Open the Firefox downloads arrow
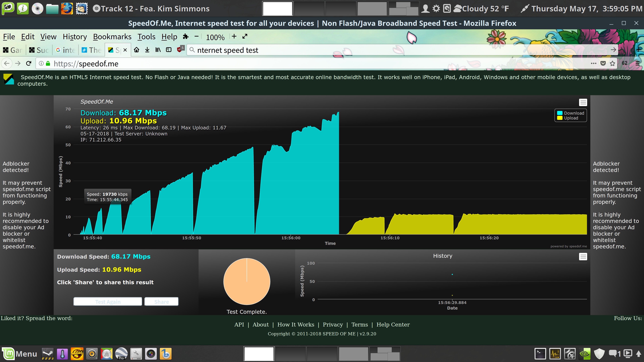 147,50
